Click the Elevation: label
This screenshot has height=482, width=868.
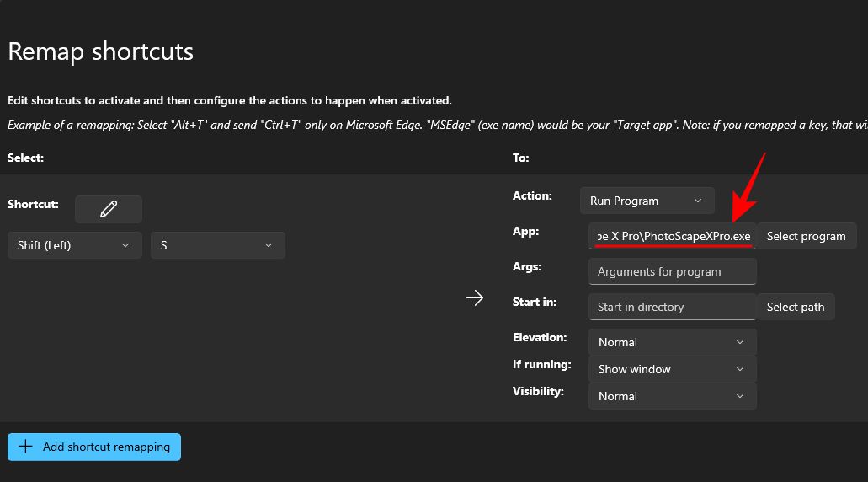tap(540, 337)
